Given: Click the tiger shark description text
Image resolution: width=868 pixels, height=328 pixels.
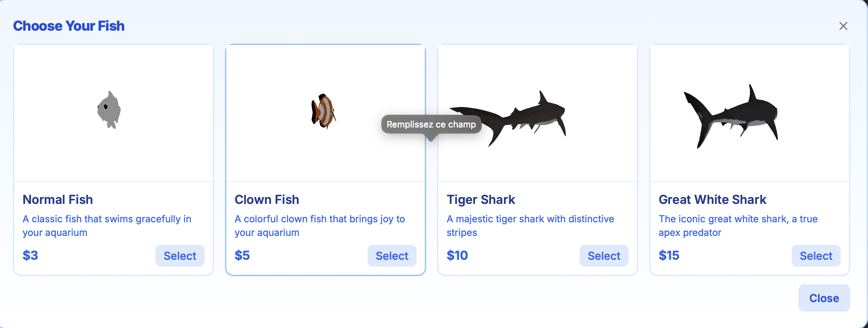Looking at the screenshot, I should pos(530,226).
